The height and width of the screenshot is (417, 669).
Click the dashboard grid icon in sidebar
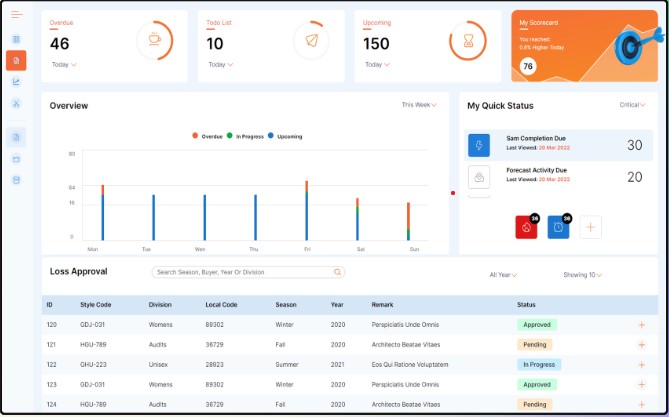pyautogui.click(x=16, y=39)
